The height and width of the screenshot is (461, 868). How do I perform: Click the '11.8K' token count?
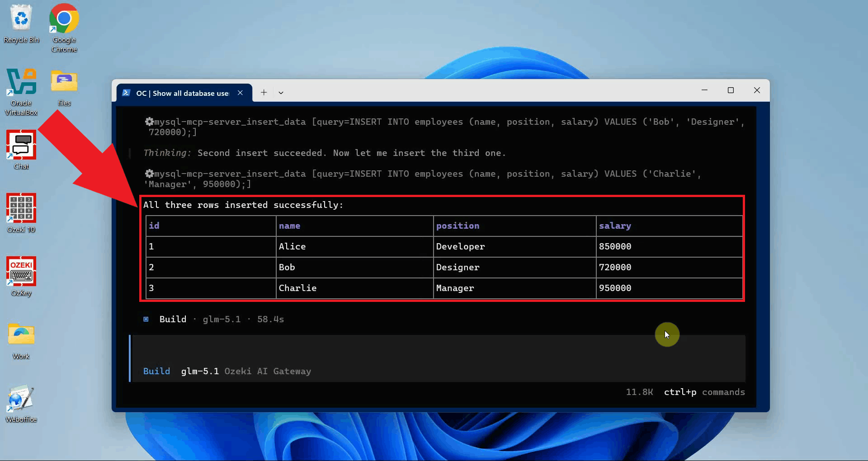[639, 392]
